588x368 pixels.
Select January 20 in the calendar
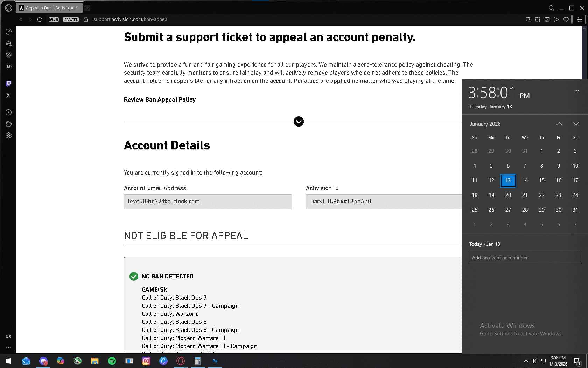pos(508,195)
